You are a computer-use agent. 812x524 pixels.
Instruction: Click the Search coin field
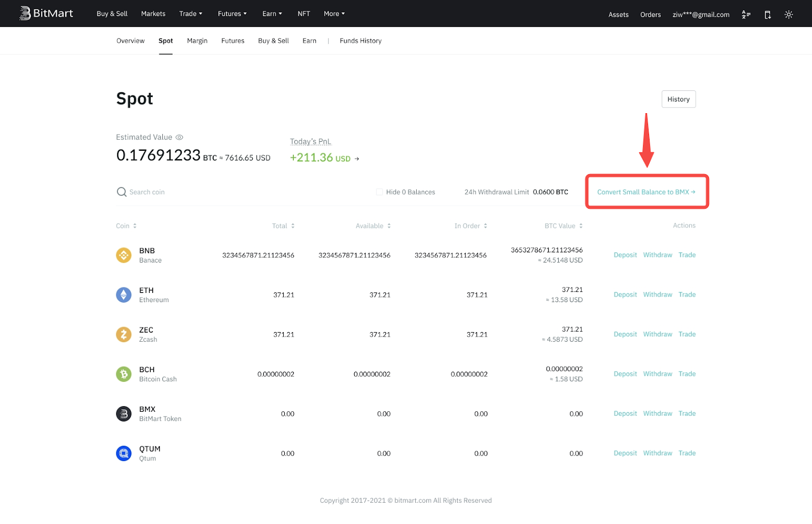(147, 192)
